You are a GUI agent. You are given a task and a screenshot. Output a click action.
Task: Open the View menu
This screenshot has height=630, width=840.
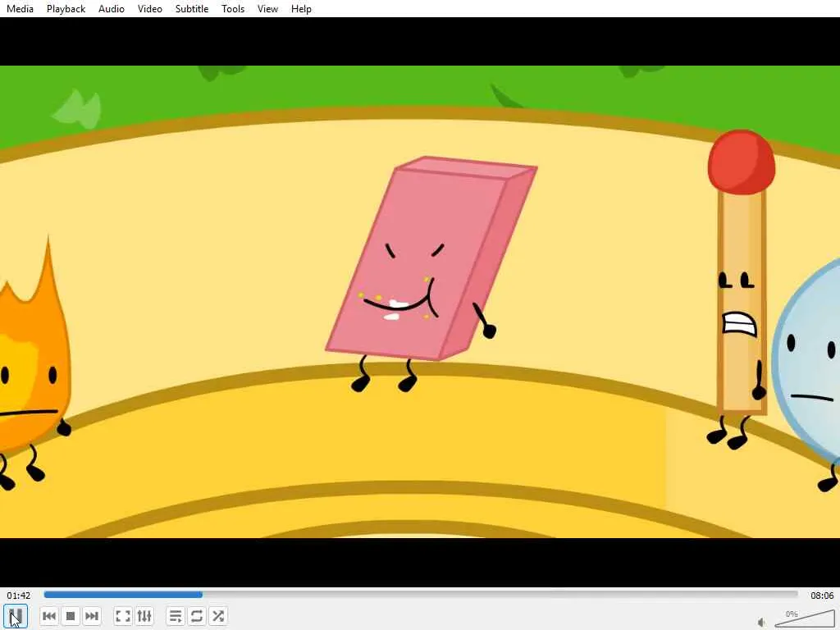pos(267,8)
